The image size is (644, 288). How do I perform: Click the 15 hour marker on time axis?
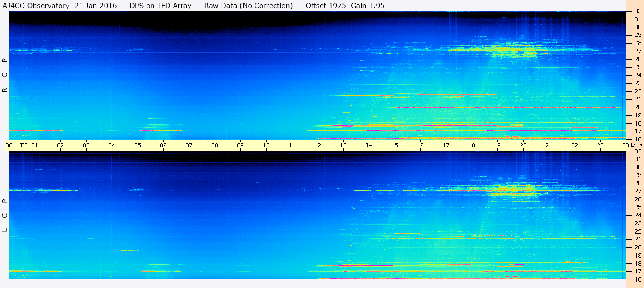pyautogui.click(x=395, y=145)
